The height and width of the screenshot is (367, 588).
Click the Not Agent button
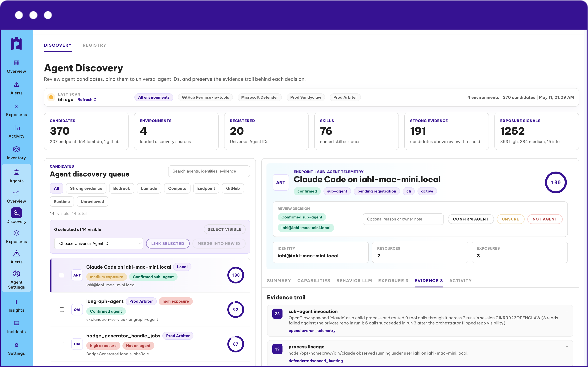545,219
